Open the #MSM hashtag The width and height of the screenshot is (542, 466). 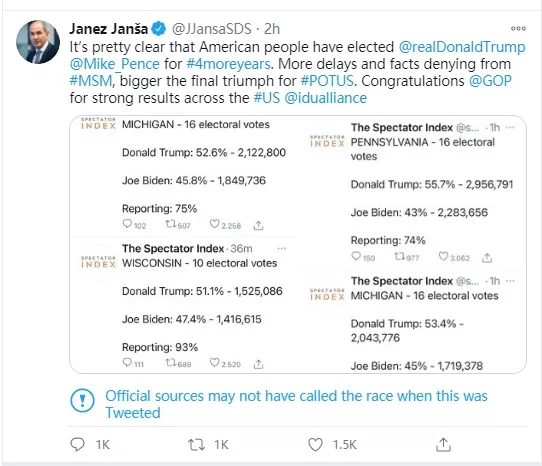(x=91, y=81)
